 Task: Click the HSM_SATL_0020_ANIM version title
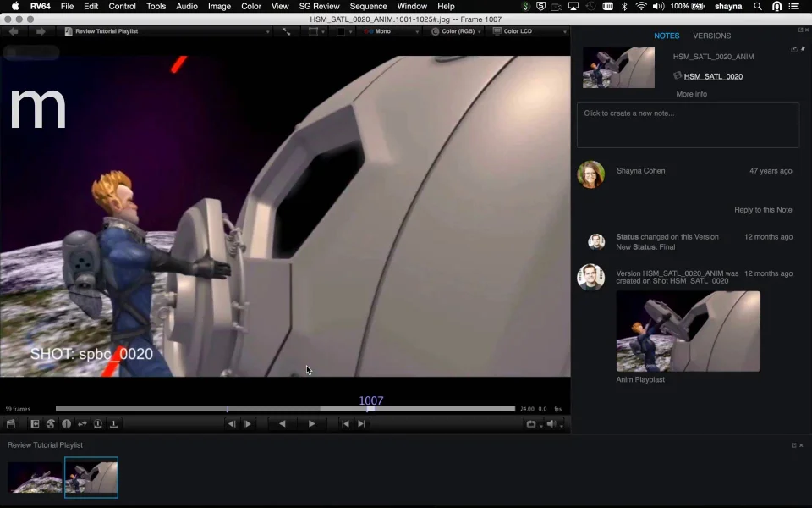(x=713, y=57)
